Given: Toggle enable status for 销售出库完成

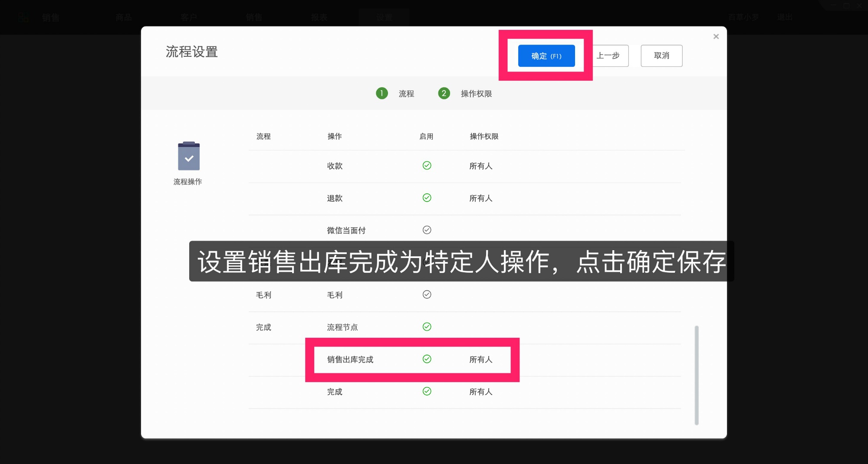Looking at the screenshot, I should tap(427, 359).
